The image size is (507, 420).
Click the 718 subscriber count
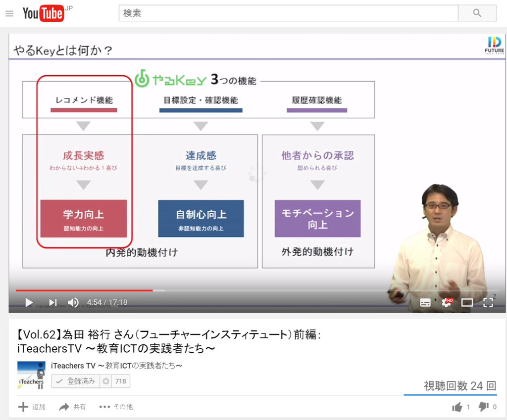(121, 381)
